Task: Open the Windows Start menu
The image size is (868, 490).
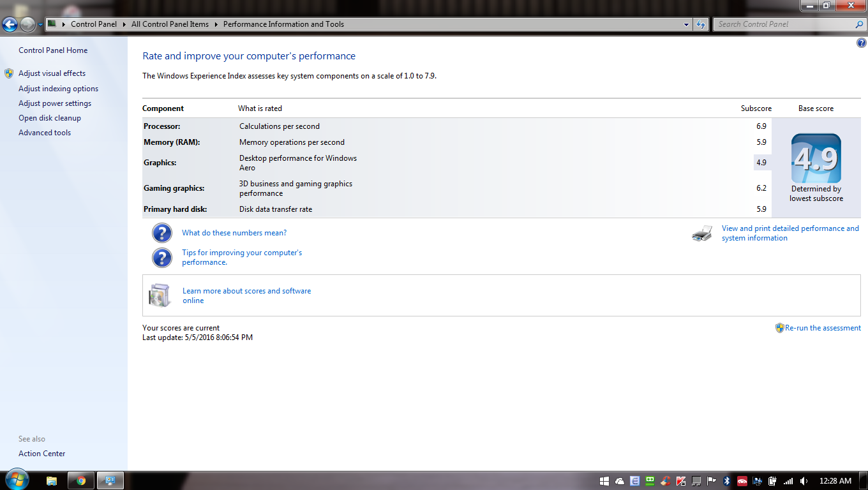Action: [x=16, y=480]
